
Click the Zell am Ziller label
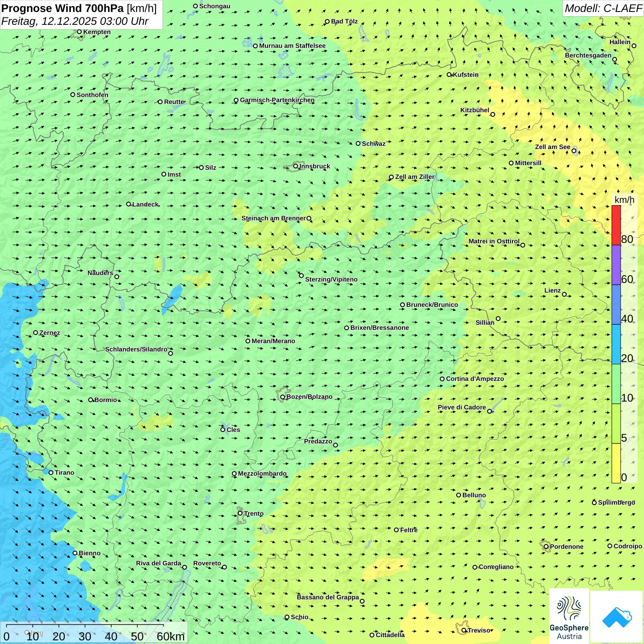pos(414,177)
